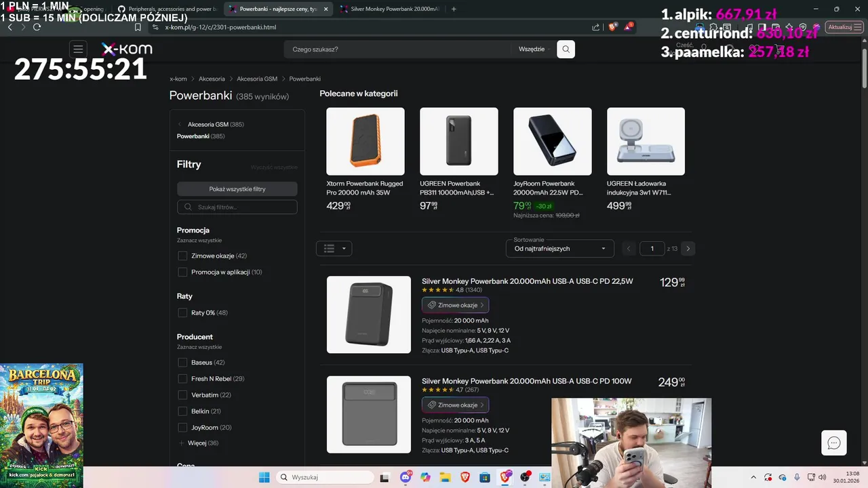
Task: Click the browser address bar URL
Action: coord(220,27)
